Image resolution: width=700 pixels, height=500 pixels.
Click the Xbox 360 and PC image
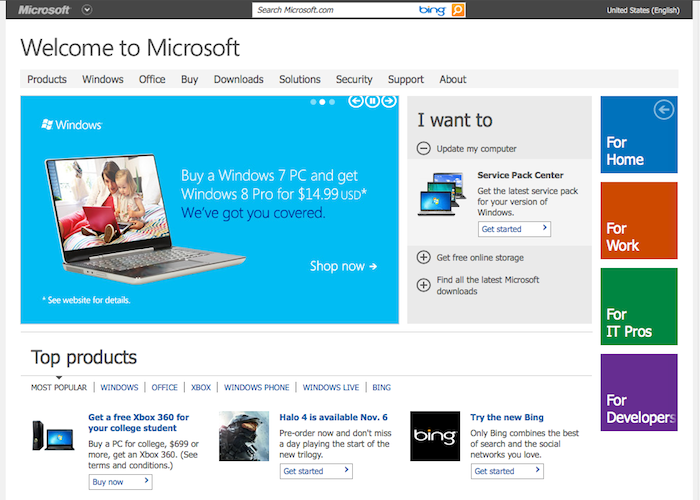pyautogui.click(x=53, y=436)
